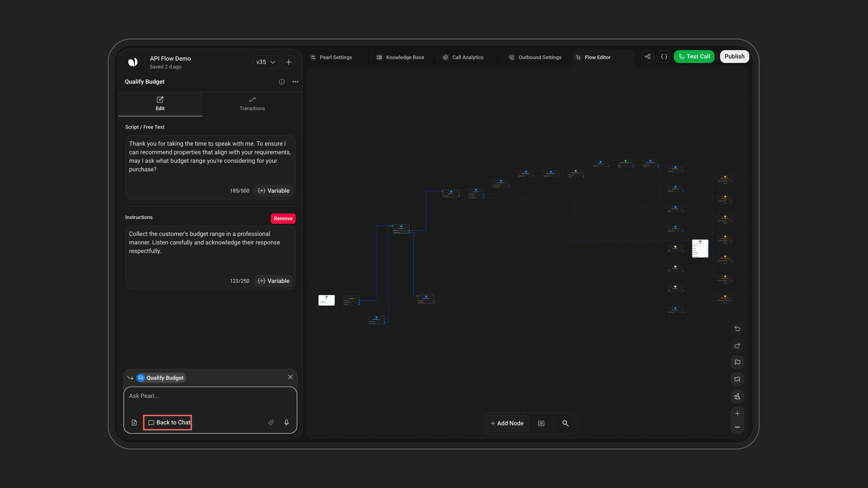Zoom in with the plus icon
This screenshot has height=488, width=868.
point(737,414)
